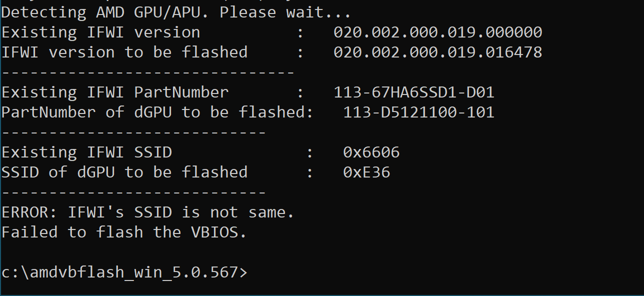Click the existing SSID value 0x6606
The height and width of the screenshot is (296, 644).
pyautogui.click(x=371, y=152)
